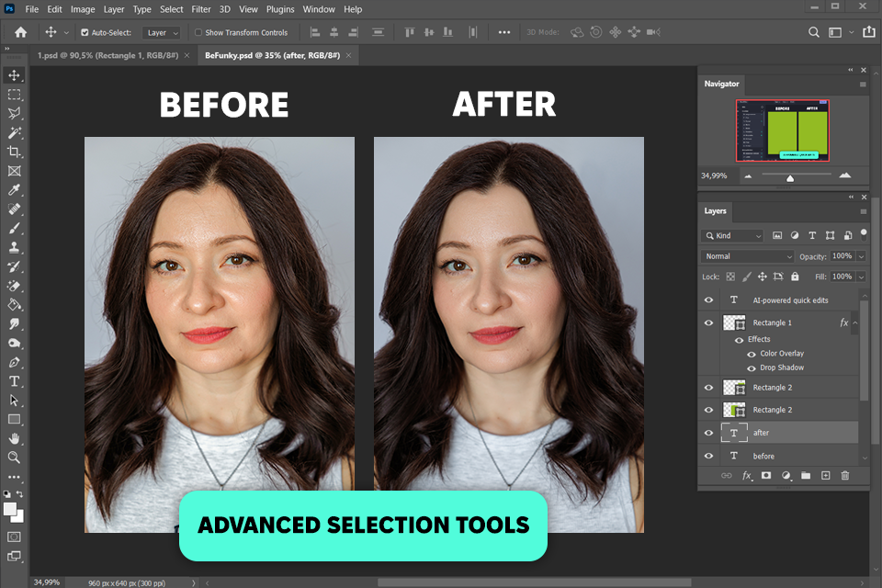Select the Magic Wand tool

14,133
